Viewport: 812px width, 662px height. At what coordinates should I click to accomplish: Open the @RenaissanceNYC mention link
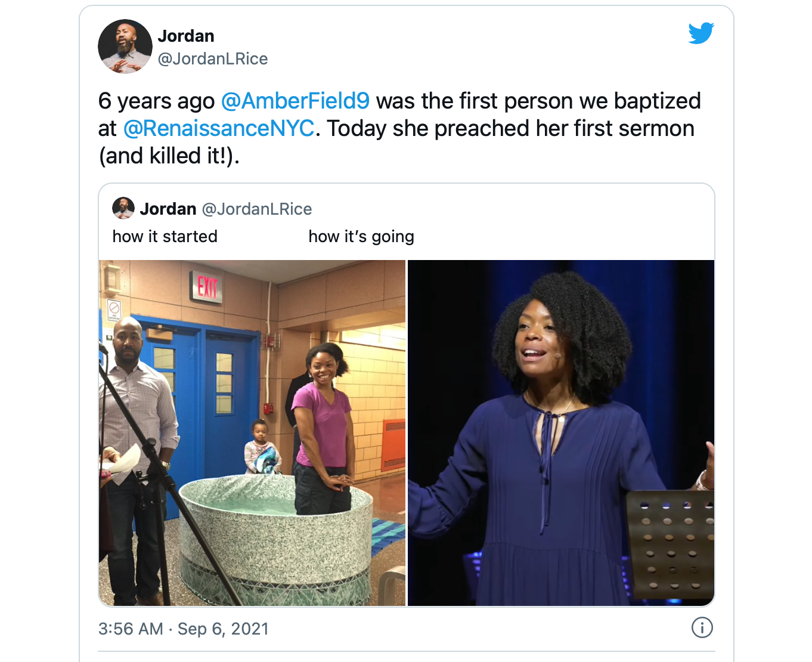(219, 128)
